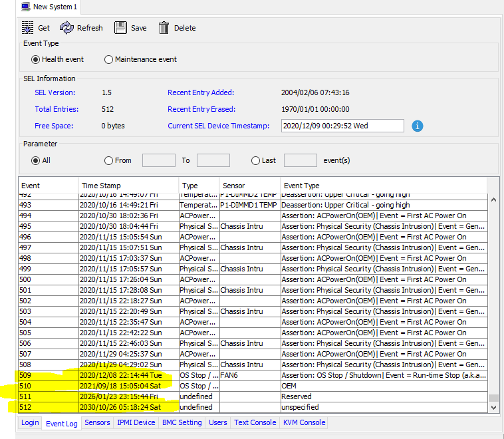The width and height of the screenshot is (504, 439).
Task: Select event row 506
Action: (253, 343)
